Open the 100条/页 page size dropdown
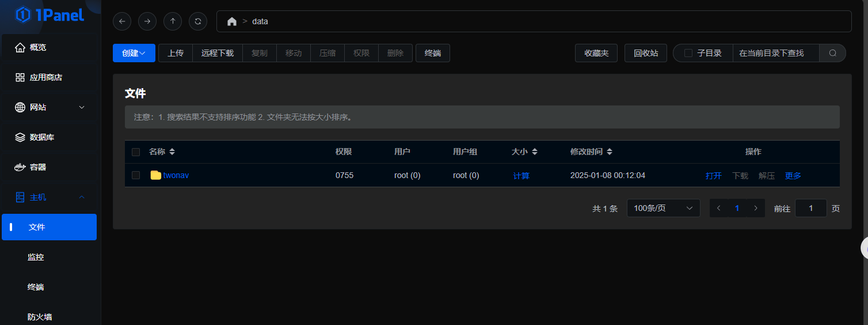 click(x=663, y=208)
